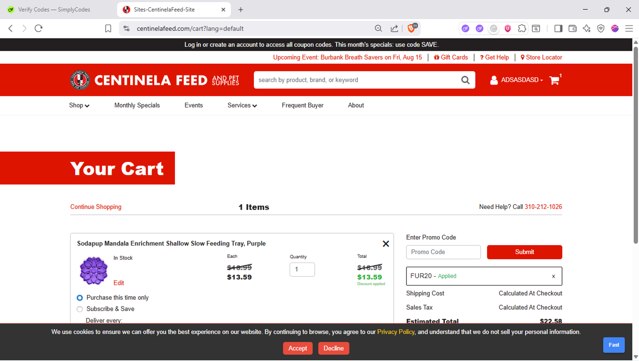Screen dimensions: 639x361
Task: Click the quantity field showing 1
Action: click(x=302, y=270)
